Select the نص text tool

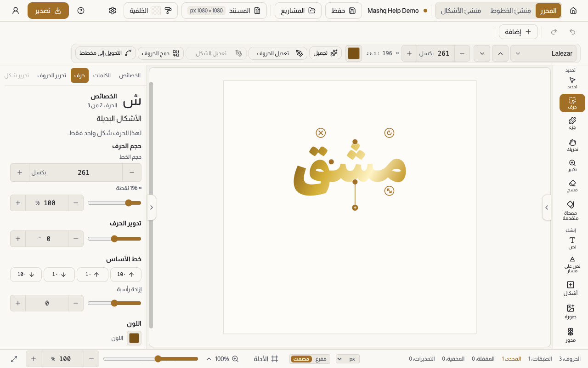[x=572, y=243]
